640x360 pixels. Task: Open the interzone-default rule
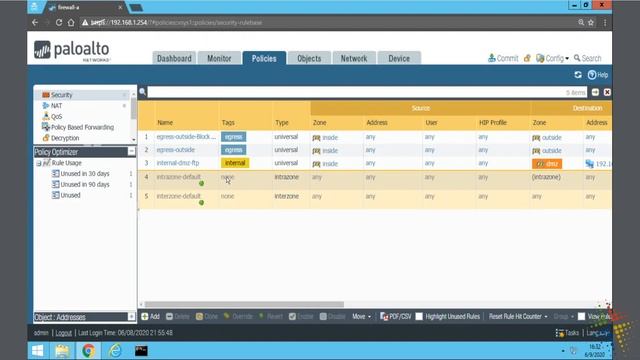[178, 196]
